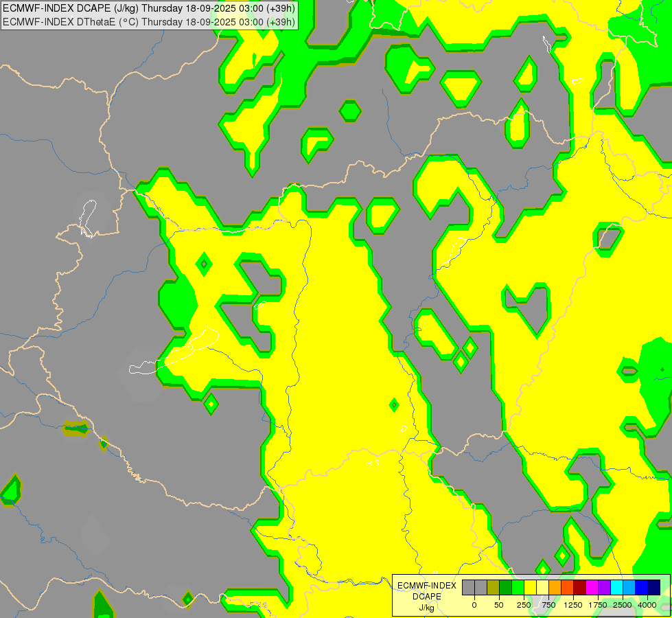Select the dark green legend swatch above 50
The width and height of the screenshot is (672, 618).
pyautogui.click(x=506, y=588)
